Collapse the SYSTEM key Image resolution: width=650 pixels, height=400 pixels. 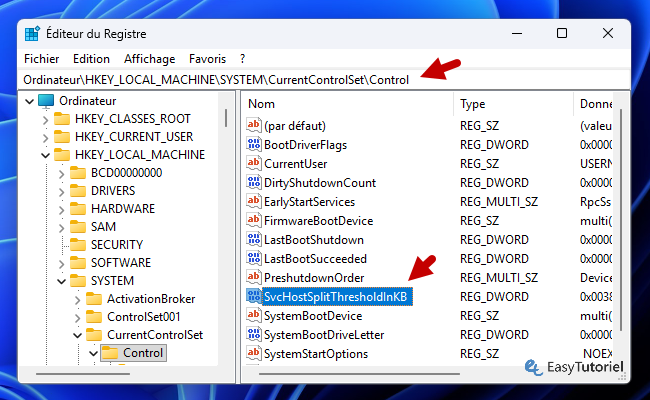[62, 281]
